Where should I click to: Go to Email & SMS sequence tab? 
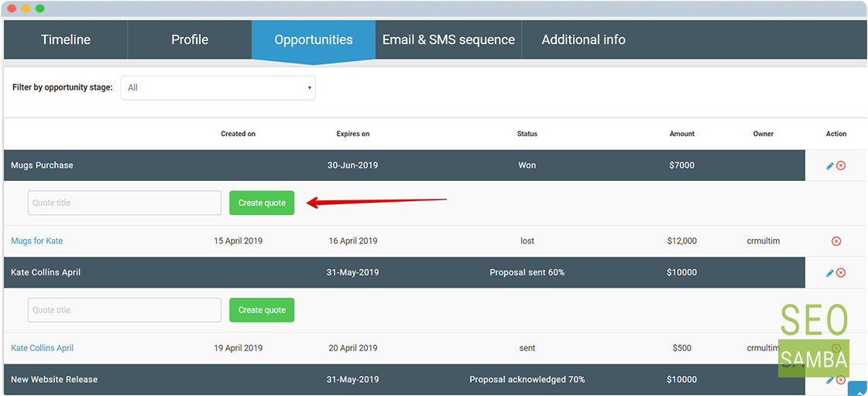tap(448, 39)
